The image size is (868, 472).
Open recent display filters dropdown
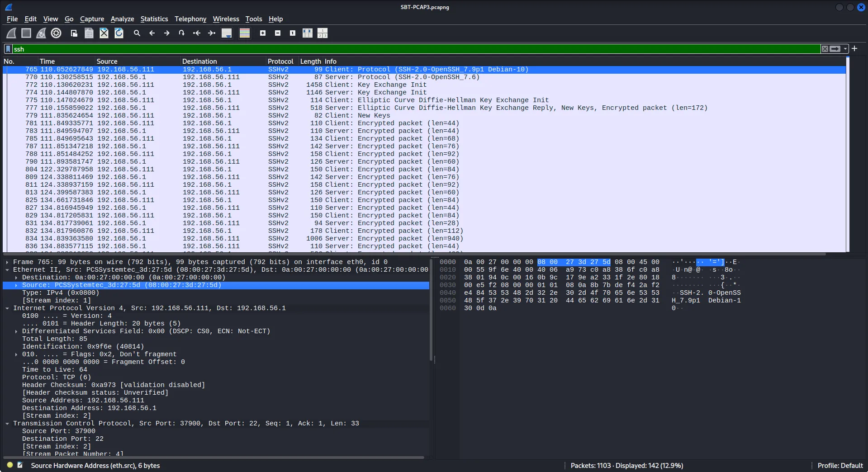pos(845,49)
